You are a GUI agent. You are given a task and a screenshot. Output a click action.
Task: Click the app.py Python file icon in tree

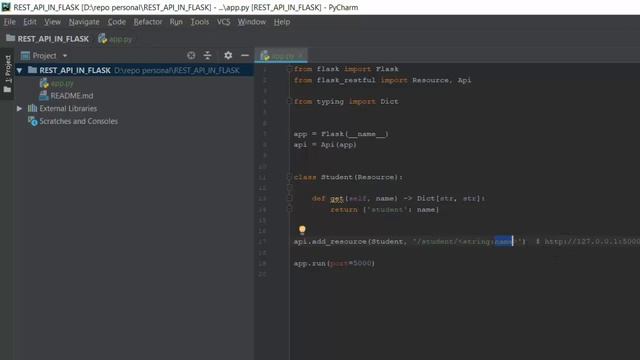pos(44,83)
